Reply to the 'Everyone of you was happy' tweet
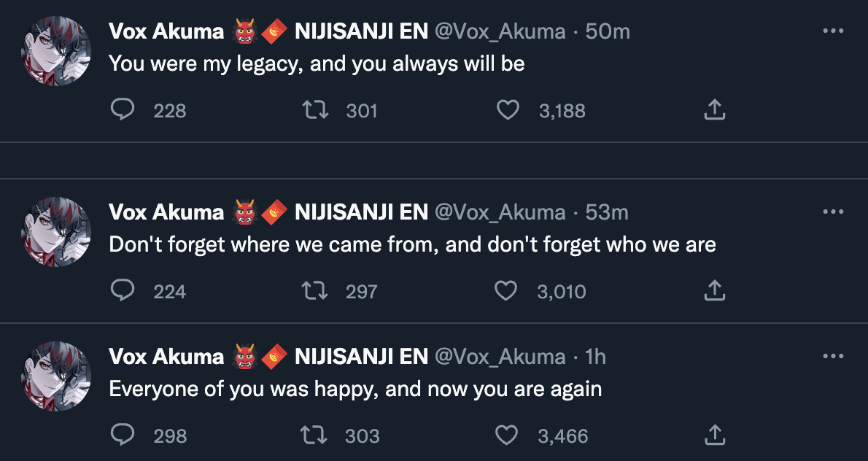868x461 pixels. click(123, 435)
